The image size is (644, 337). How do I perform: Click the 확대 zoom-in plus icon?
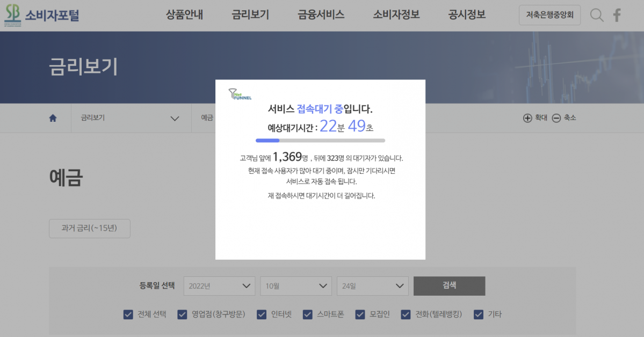click(x=528, y=118)
